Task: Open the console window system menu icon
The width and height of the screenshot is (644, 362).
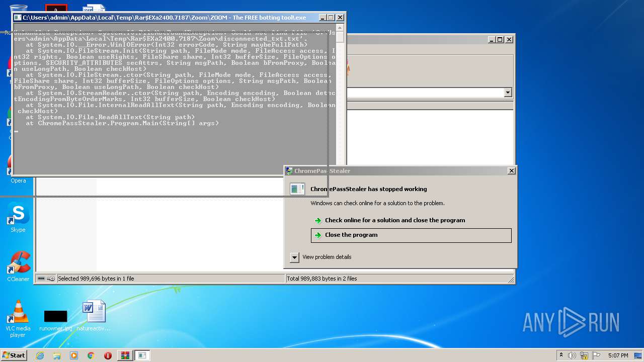Action: pyautogui.click(x=18, y=18)
